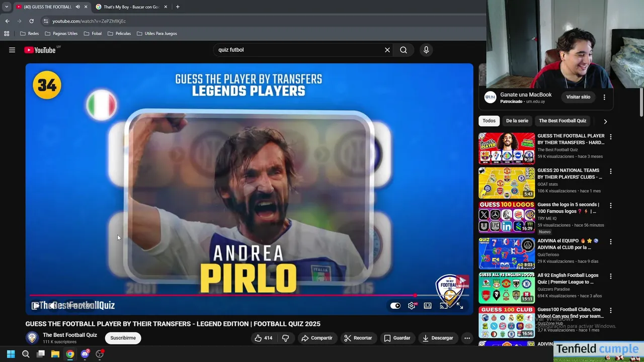Screen dimensions: 644x362
Task: Open more actions menu beside Descargar
Action: point(467,338)
